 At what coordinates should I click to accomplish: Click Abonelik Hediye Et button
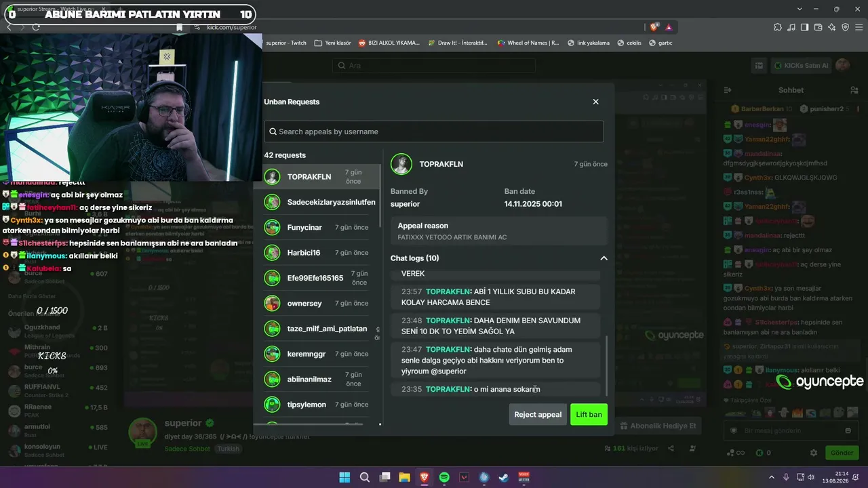657,426
